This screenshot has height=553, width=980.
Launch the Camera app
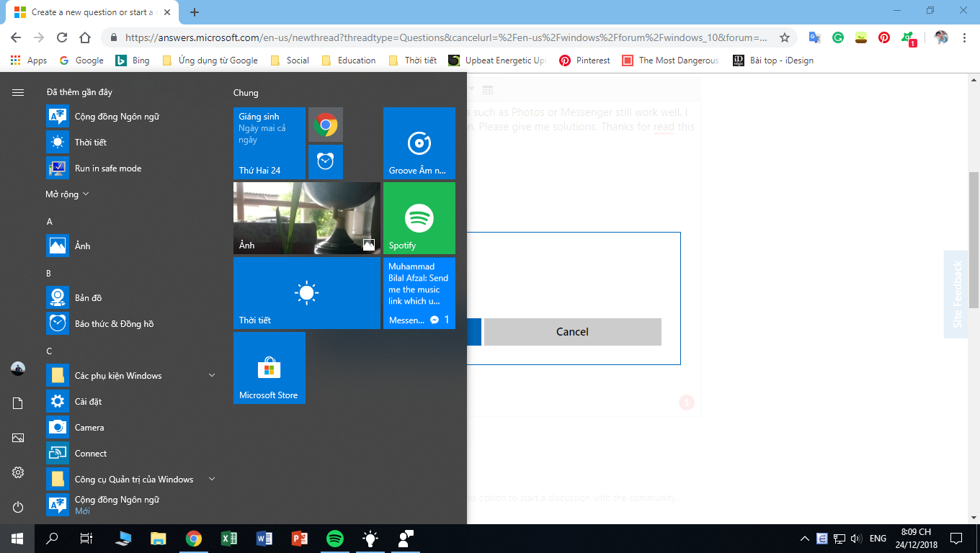point(133,428)
